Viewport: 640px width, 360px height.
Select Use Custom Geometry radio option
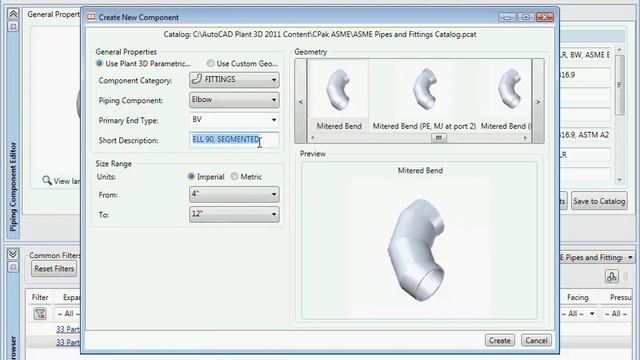click(210, 64)
